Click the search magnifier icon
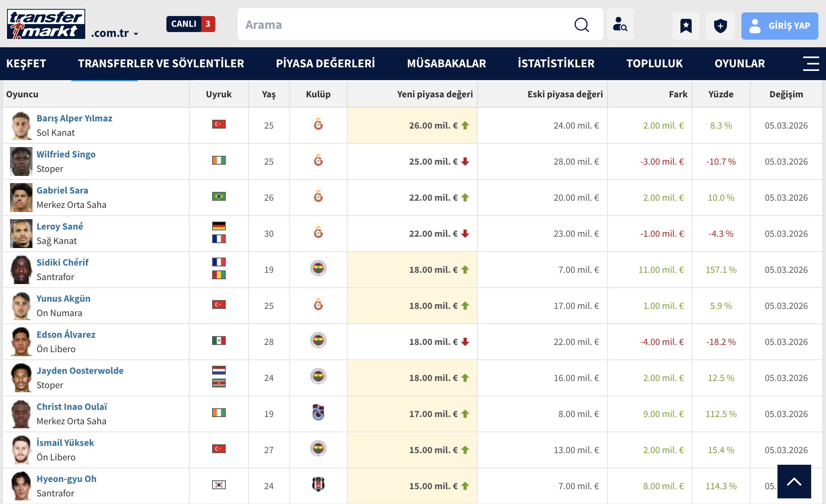The image size is (826, 504). [581, 25]
